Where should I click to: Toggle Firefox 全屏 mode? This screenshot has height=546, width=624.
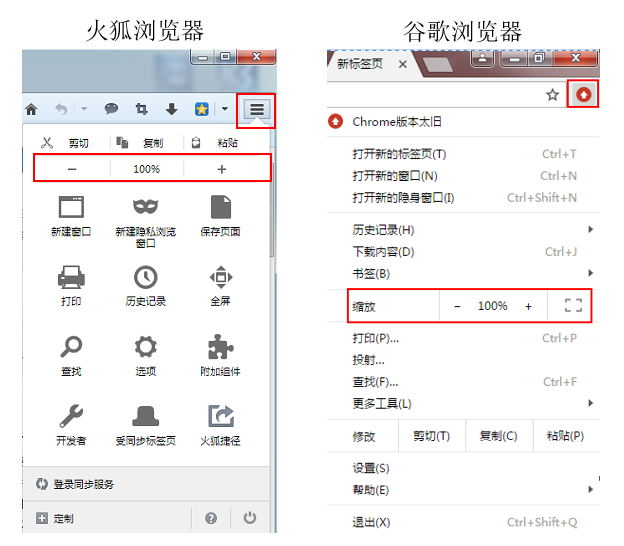tap(221, 276)
